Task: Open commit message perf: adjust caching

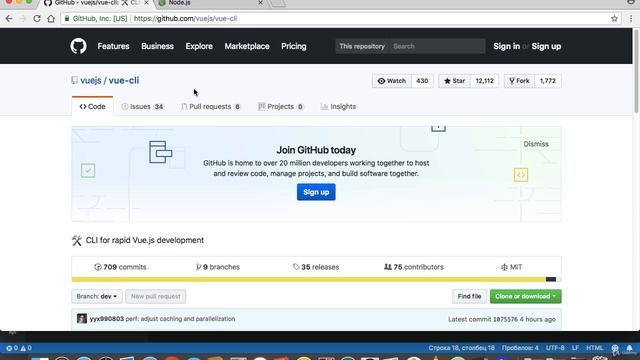Action: click(180, 319)
